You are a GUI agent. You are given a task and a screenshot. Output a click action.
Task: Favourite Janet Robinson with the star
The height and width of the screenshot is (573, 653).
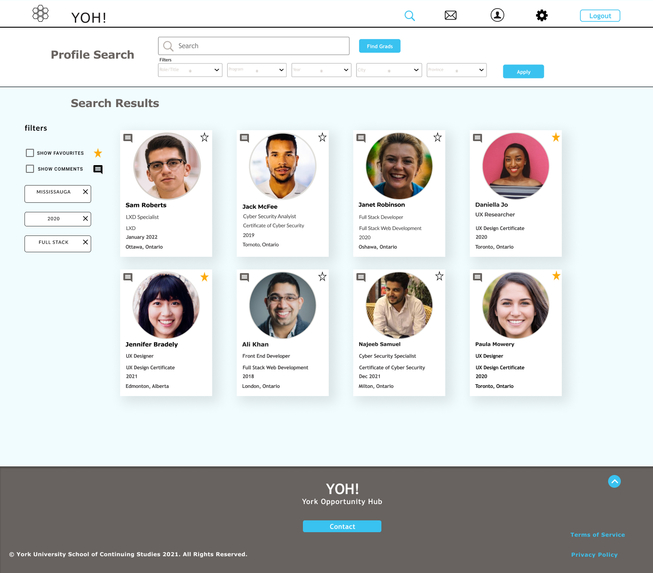[437, 137]
